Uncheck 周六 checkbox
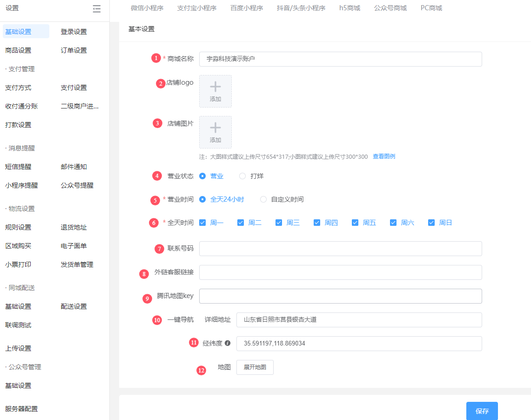Screen dimensions: 531x420 [393, 223]
